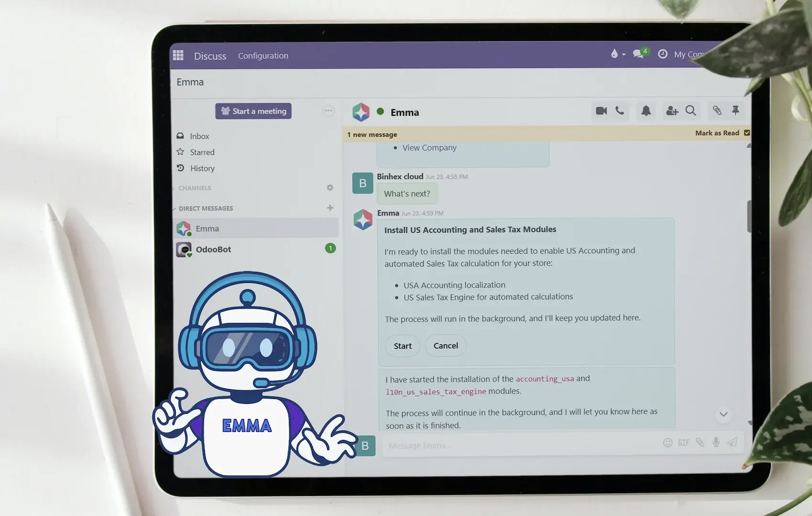812x516 pixels.
Task: Toggle the Mark as Read checkbox
Action: [x=747, y=133]
